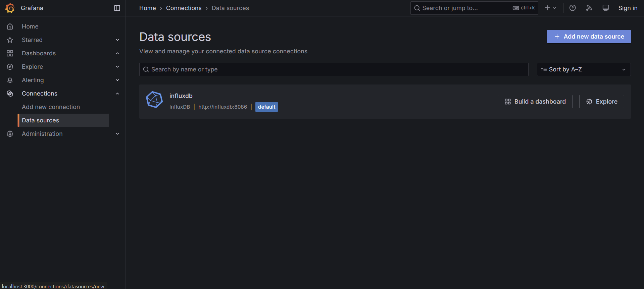Open the influxdb data source name link
Screen dimensions: 644x289
click(181, 96)
